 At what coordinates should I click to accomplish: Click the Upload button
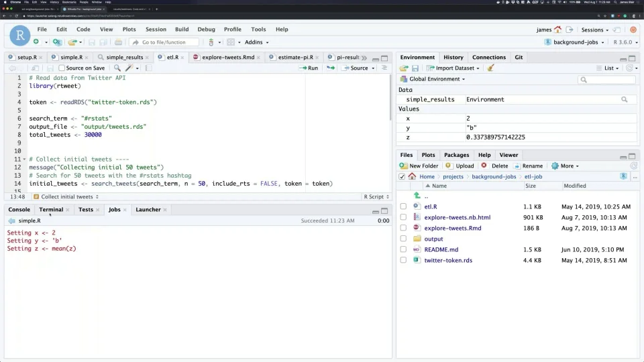point(460,166)
